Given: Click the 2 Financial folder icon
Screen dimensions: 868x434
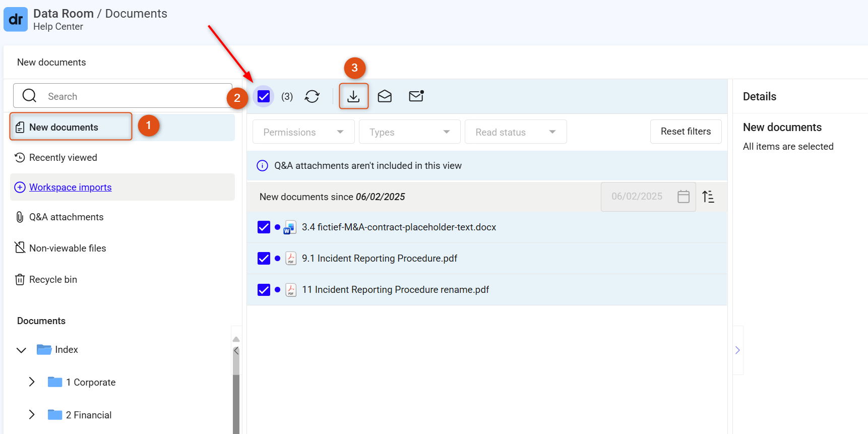Looking at the screenshot, I should pos(55,415).
